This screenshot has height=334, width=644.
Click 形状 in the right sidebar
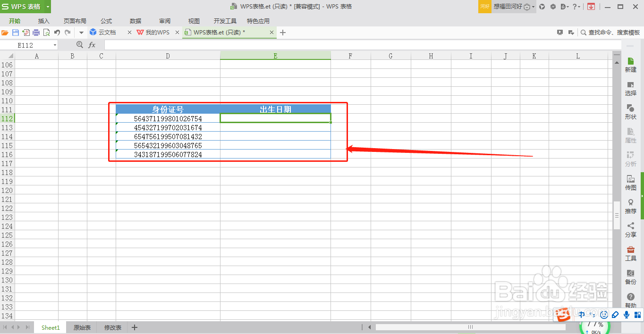coord(630,112)
